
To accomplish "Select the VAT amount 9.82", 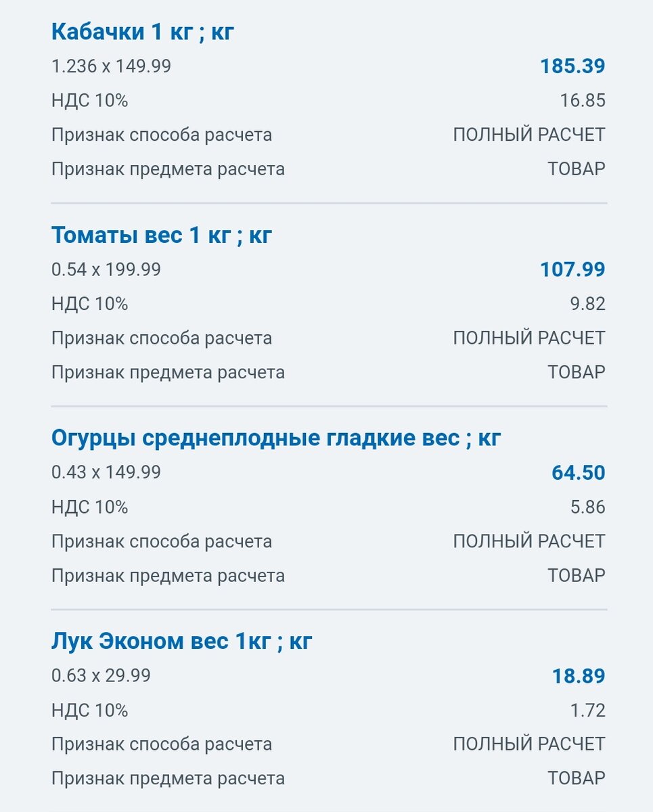I will pyautogui.click(x=587, y=304).
